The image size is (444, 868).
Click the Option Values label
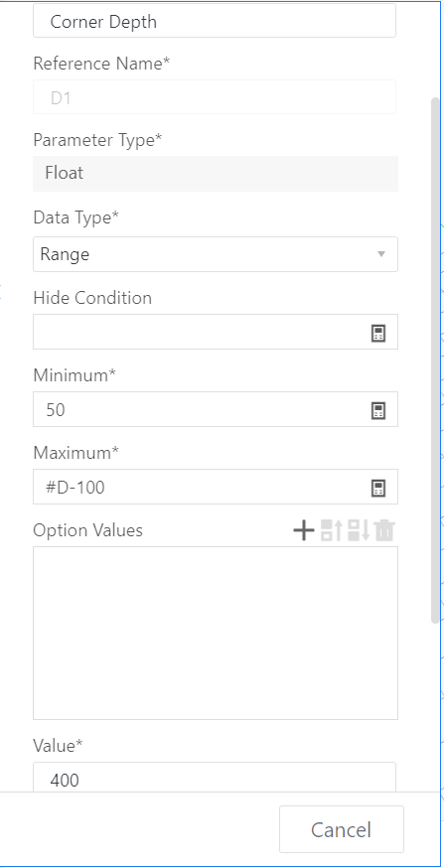click(x=88, y=530)
